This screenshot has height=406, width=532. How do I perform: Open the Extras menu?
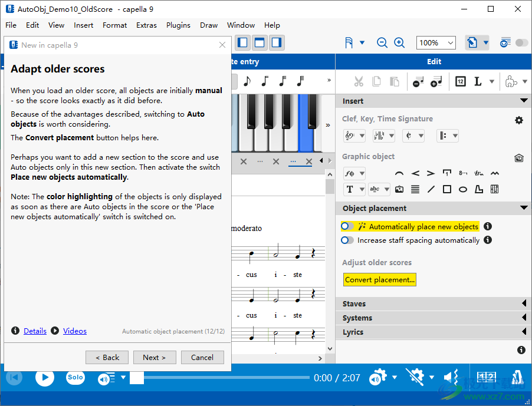click(x=146, y=25)
